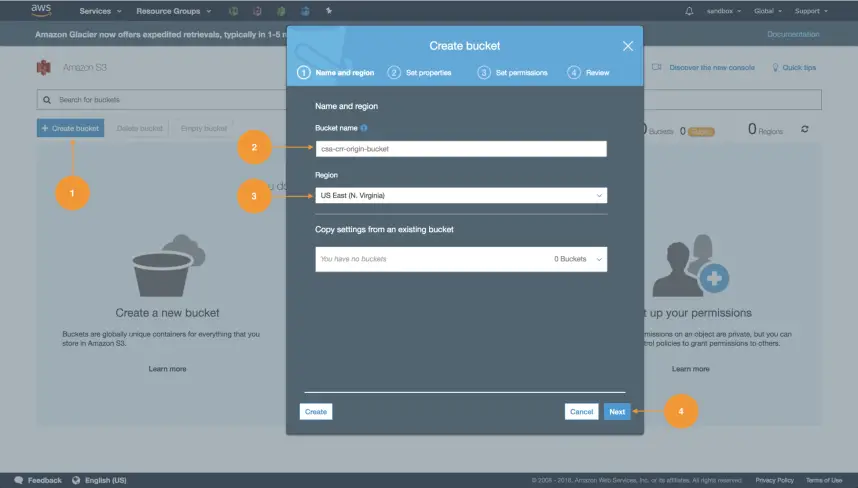This screenshot has height=488, width=858.
Task: Click the users permissions illustration
Action: [691, 265]
